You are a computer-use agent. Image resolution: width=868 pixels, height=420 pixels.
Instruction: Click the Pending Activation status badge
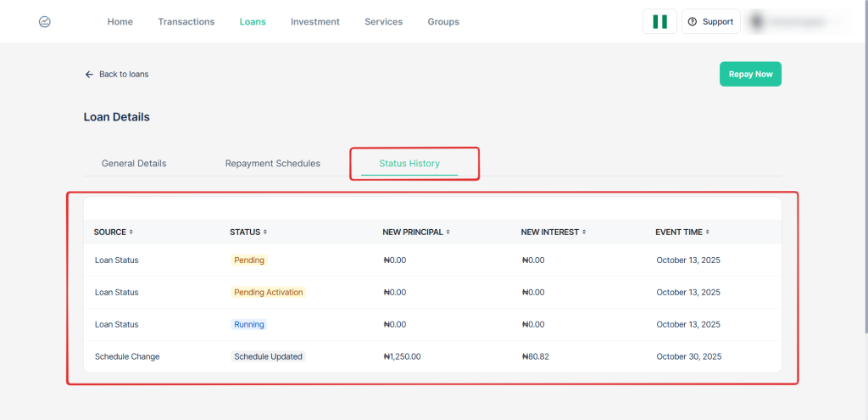point(269,292)
